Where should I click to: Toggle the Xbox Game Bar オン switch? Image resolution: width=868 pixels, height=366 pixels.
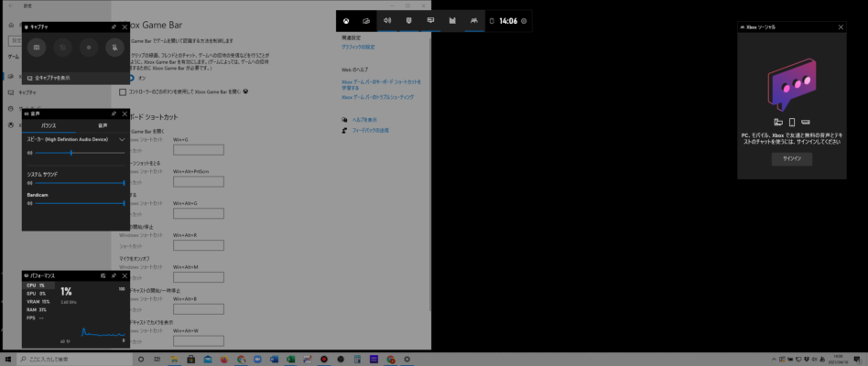(131, 78)
